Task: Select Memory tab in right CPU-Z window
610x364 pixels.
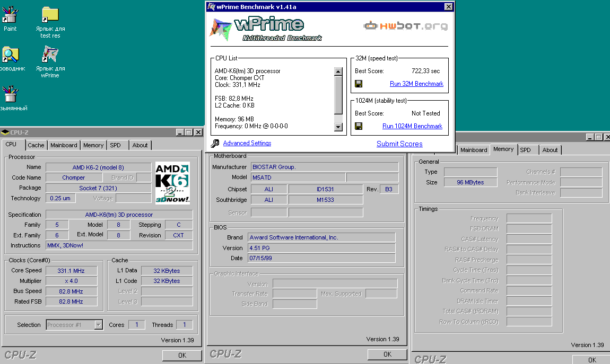Action: 503,149
